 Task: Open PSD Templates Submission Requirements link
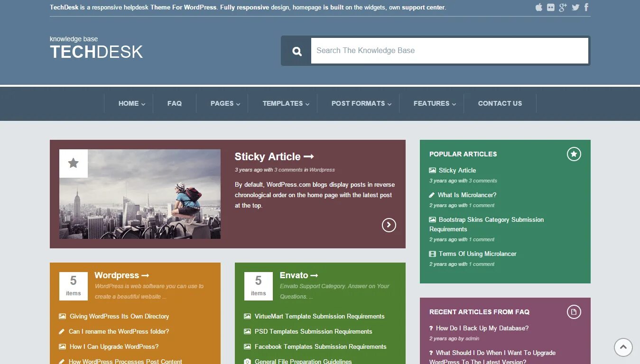pyautogui.click(x=313, y=331)
